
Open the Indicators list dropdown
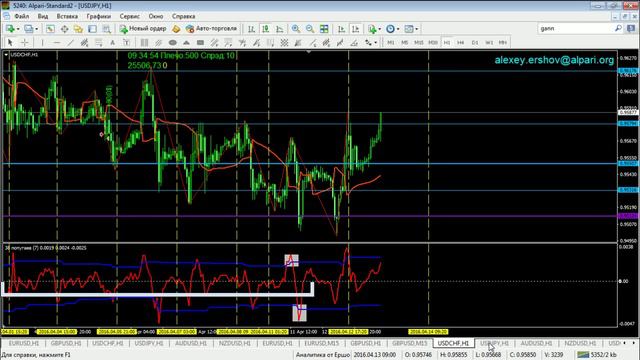tap(374, 29)
